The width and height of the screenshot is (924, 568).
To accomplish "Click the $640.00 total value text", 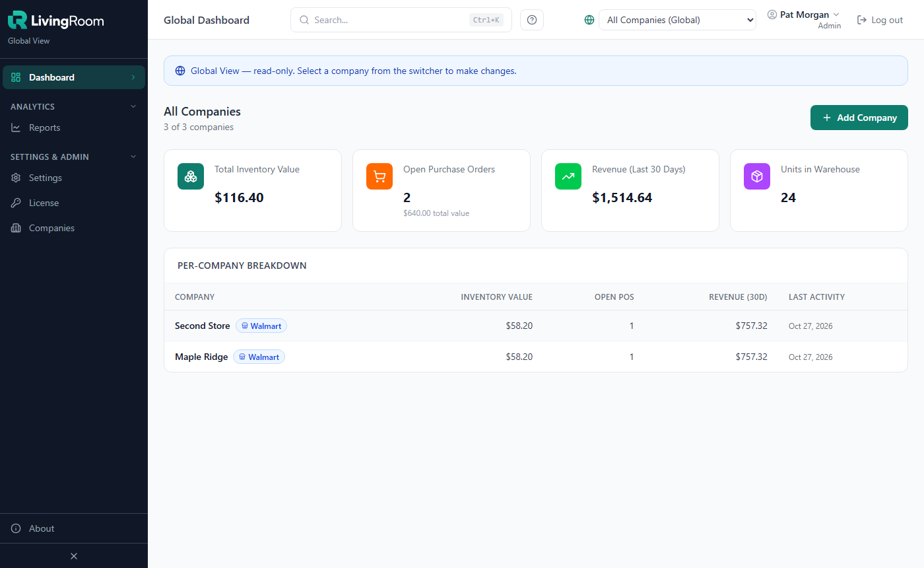I will tap(436, 213).
